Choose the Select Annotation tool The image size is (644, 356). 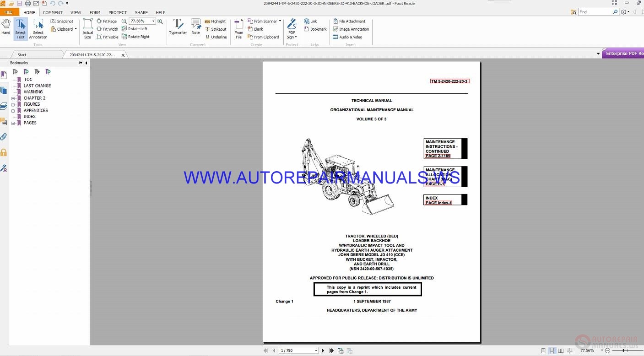point(38,29)
